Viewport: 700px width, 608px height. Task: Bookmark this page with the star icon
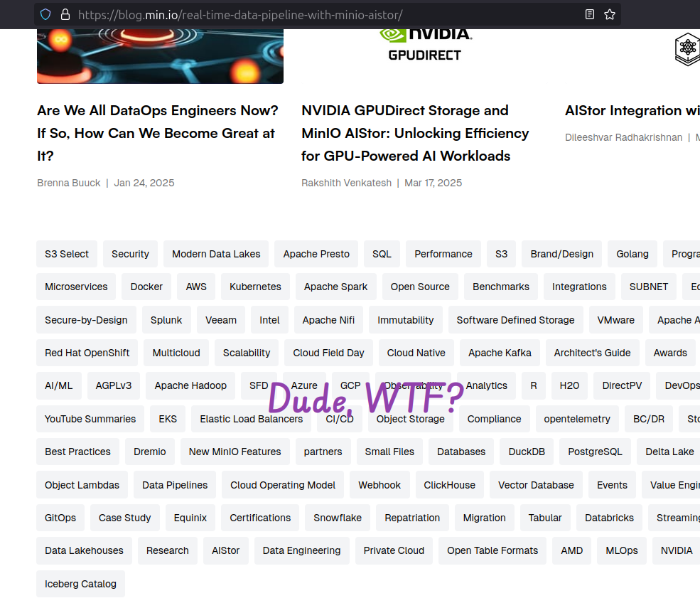click(610, 15)
